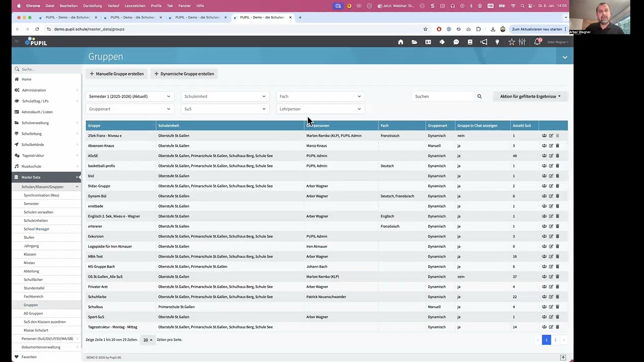Collapse the Master Data sidebar section

[46, 177]
